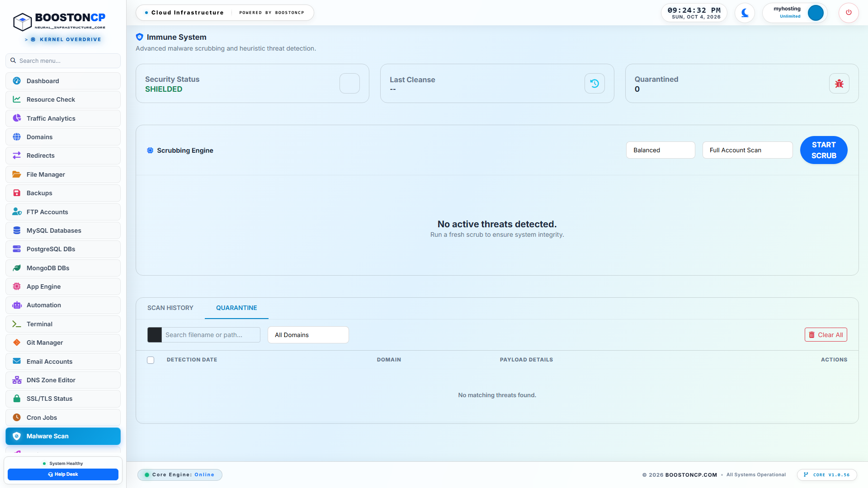Click the red power logout icon
Screen dimensions: 868x488
(x=849, y=13)
